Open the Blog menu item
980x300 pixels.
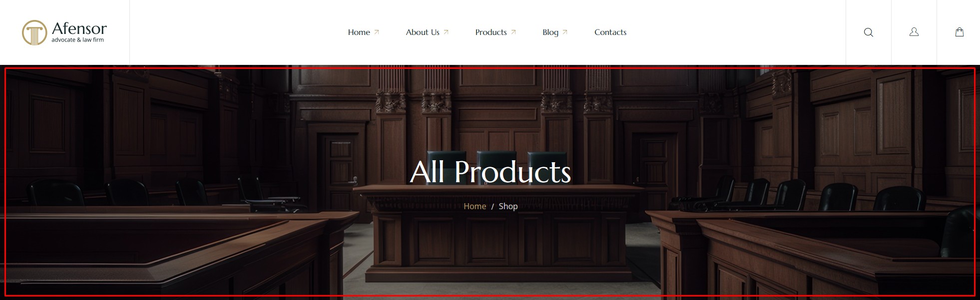(x=550, y=32)
